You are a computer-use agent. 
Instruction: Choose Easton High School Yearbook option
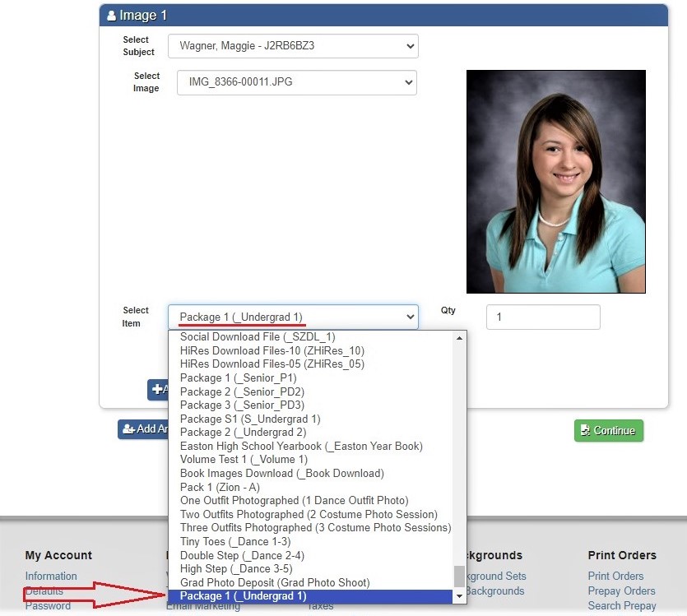[301, 446]
